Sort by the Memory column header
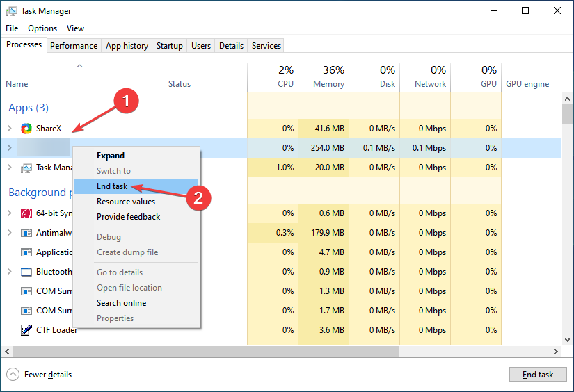 pos(324,78)
